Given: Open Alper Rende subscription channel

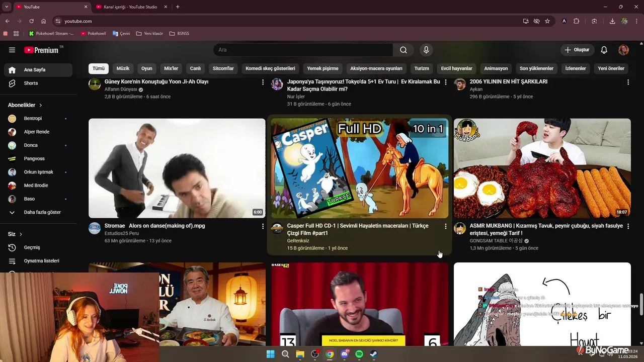Looking at the screenshot, I should [x=38, y=132].
